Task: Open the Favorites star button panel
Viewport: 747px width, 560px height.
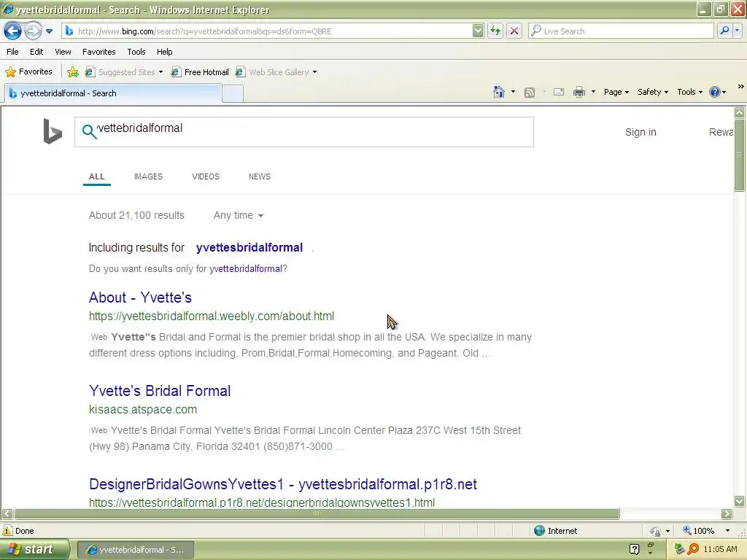Action: coord(28,72)
